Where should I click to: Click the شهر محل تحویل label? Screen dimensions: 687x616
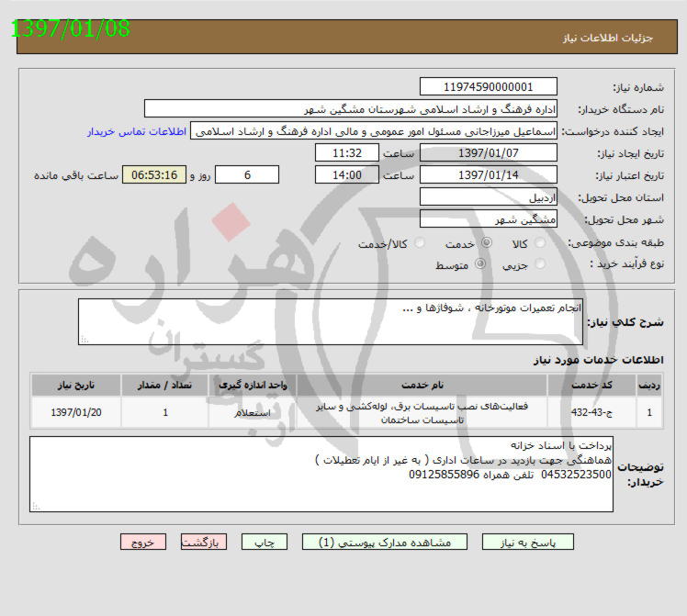coord(625,219)
